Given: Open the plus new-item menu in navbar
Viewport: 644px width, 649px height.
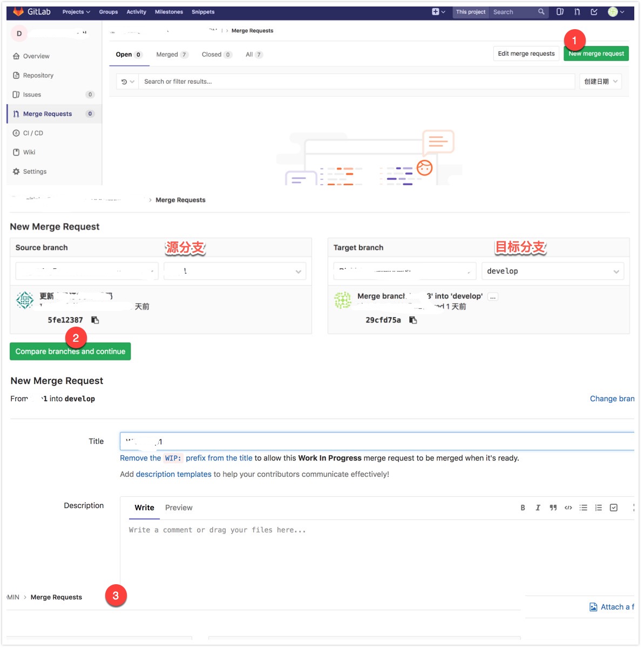Looking at the screenshot, I should point(438,12).
